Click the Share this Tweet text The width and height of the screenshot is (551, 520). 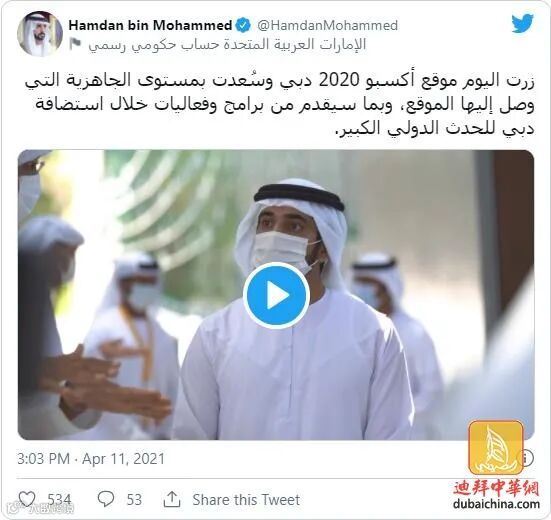click(246, 500)
